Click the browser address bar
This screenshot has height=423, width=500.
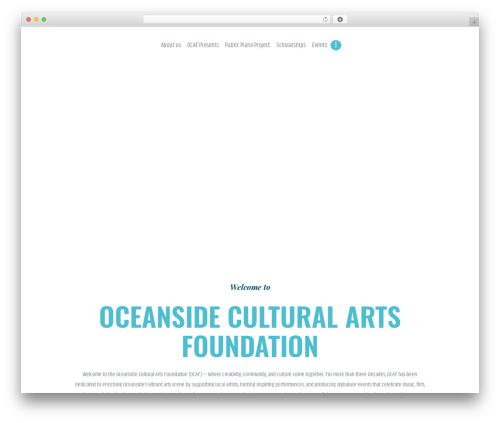(x=237, y=20)
